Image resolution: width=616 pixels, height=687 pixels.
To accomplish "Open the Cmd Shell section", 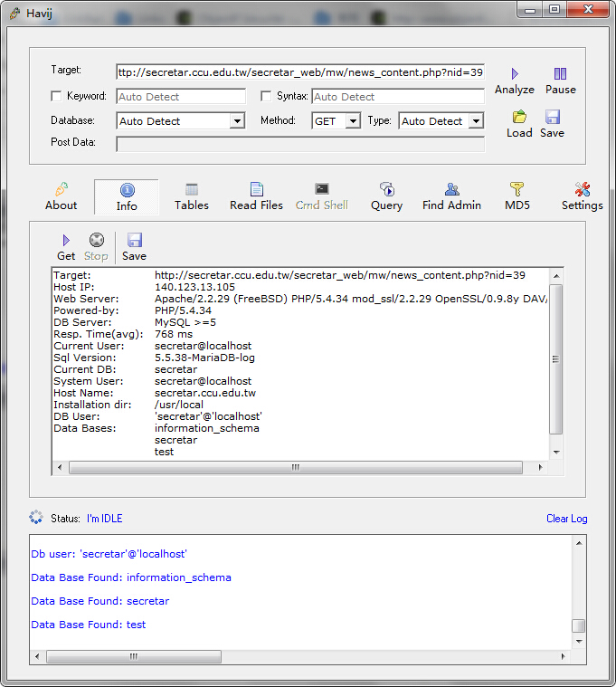I will (321, 196).
